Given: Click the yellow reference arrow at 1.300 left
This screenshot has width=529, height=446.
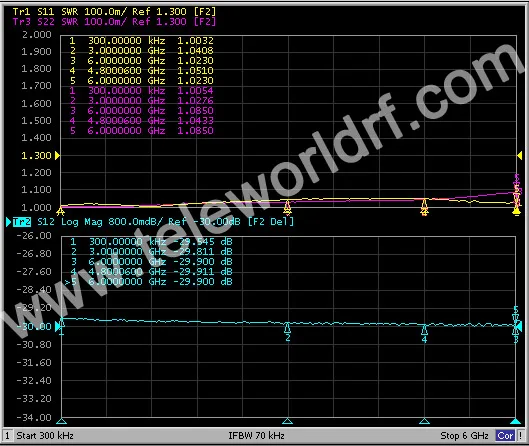Looking at the screenshot, I should tap(57, 155).
